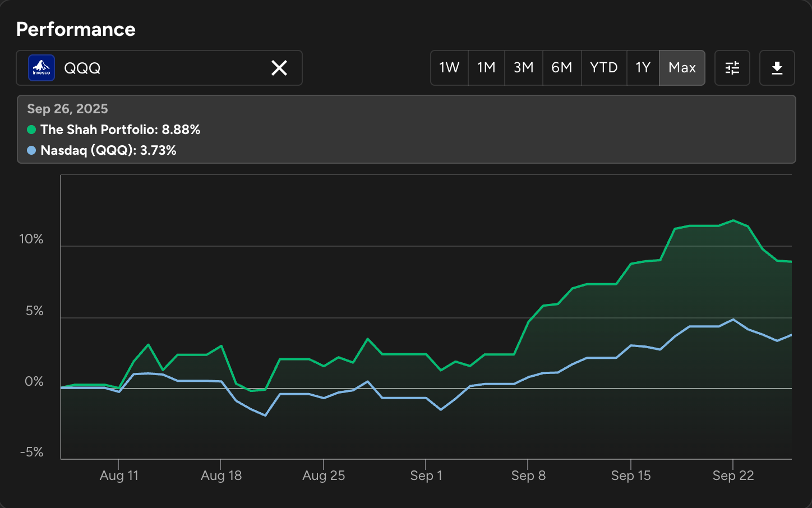This screenshot has width=812, height=508.
Task: Select the 6M time range
Action: pos(562,68)
